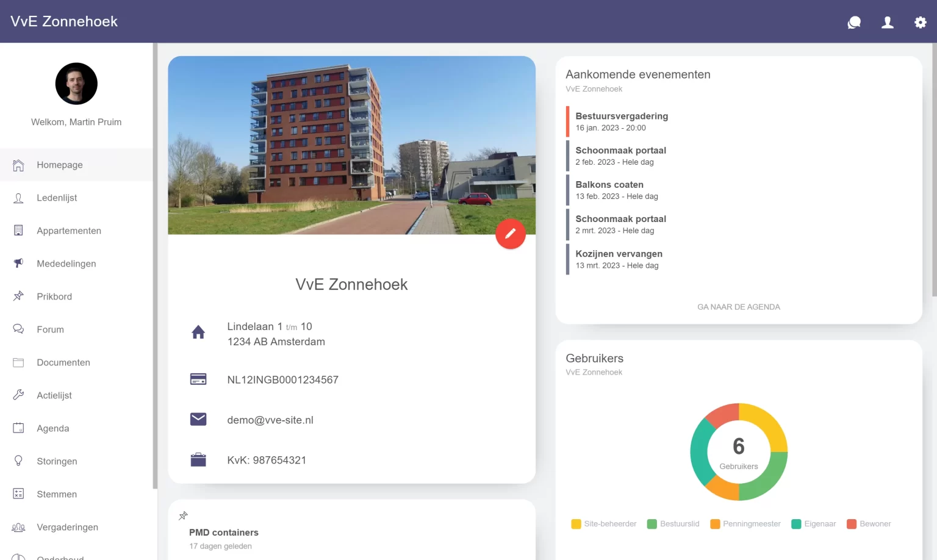Screen dimensions: 937x560
Task: Click the Prikbord pushpin icon
Action: 18,296
